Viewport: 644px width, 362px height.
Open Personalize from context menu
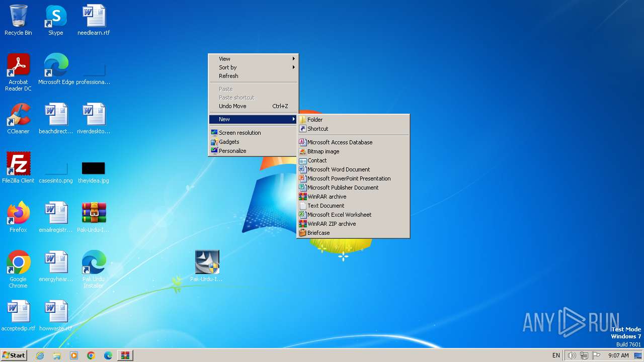[x=254, y=151]
